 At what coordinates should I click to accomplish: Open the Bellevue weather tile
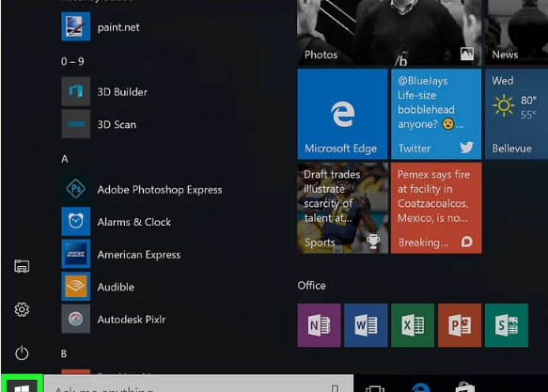pyautogui.click(x=517, y=114)
